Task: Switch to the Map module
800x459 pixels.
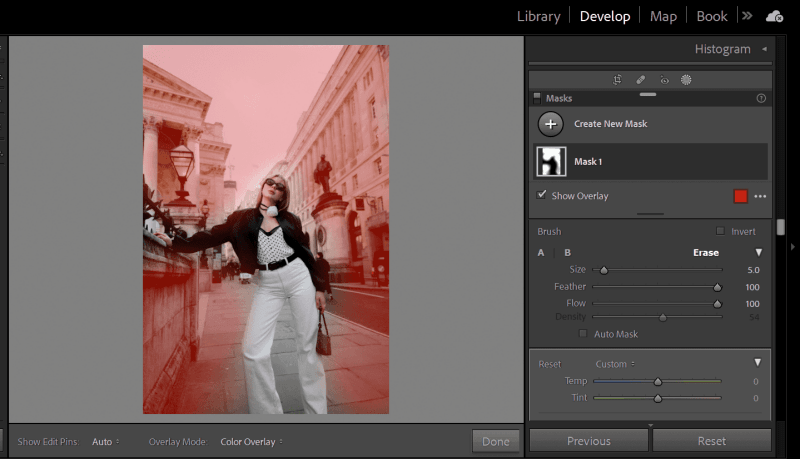Action: pyautogui.click(x=663, y=16)
